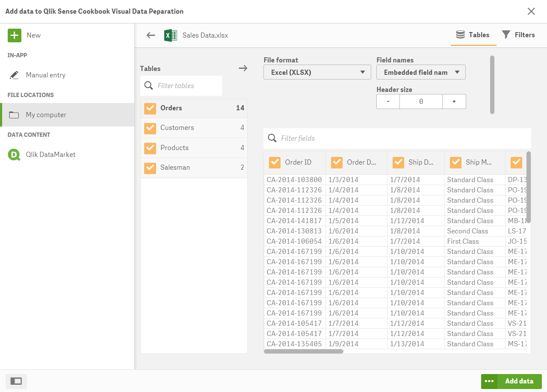Select Manual entry option
Viewport: 547px width, 392px height.
pos(67,75)
